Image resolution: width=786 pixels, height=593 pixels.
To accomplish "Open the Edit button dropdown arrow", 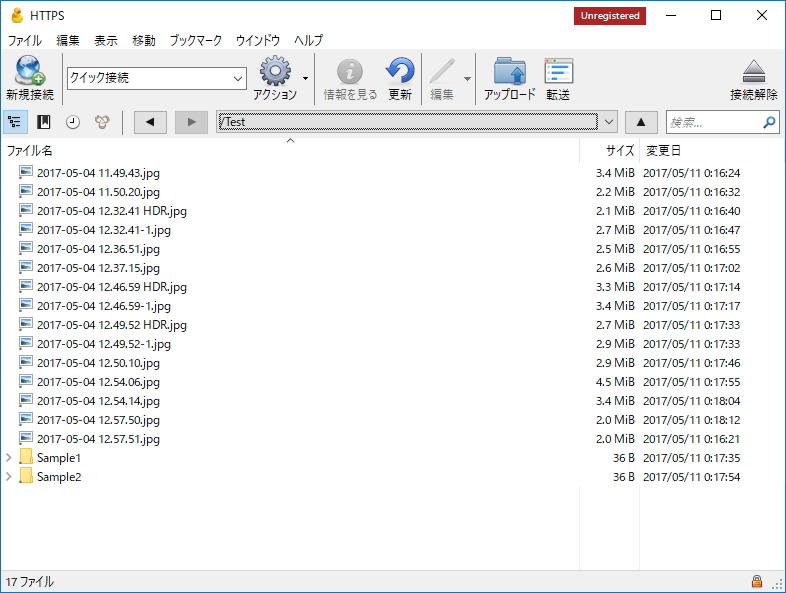I will [467, 78].
